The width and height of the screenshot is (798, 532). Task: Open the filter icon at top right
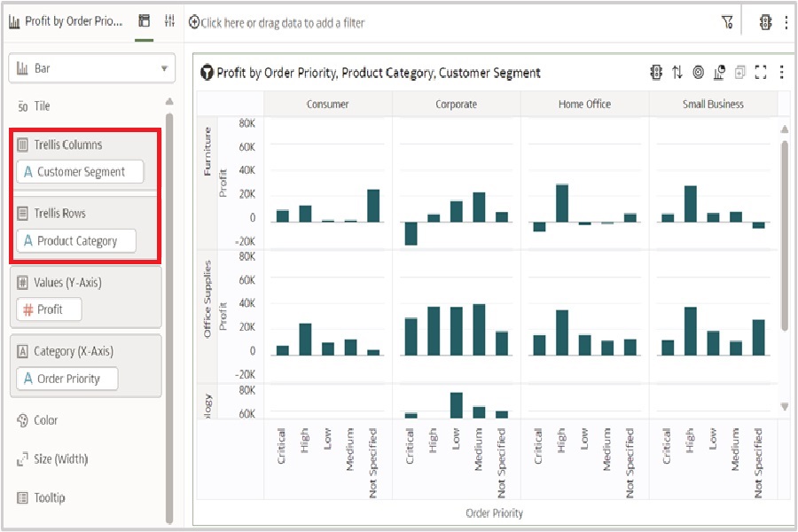[727, 23]
